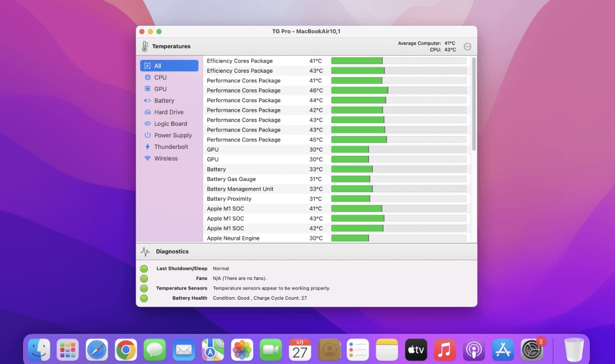The image size is (615, 364).
Task: Click the Diagnostics waveform icon
Action: 145,252
